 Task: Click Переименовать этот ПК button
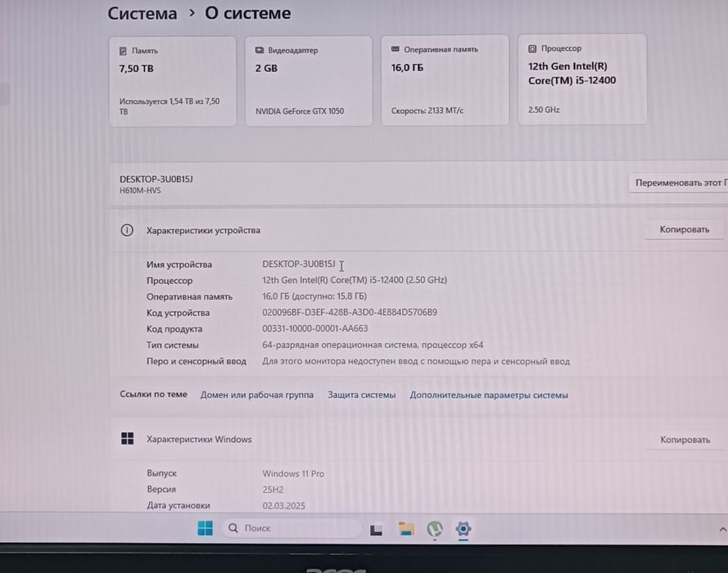(x=680, y=183)
